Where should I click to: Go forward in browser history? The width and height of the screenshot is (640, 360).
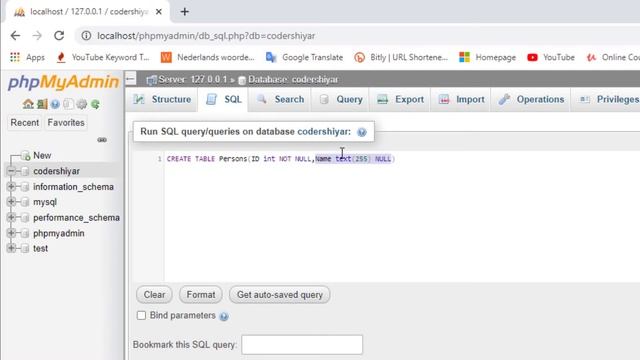37,36
